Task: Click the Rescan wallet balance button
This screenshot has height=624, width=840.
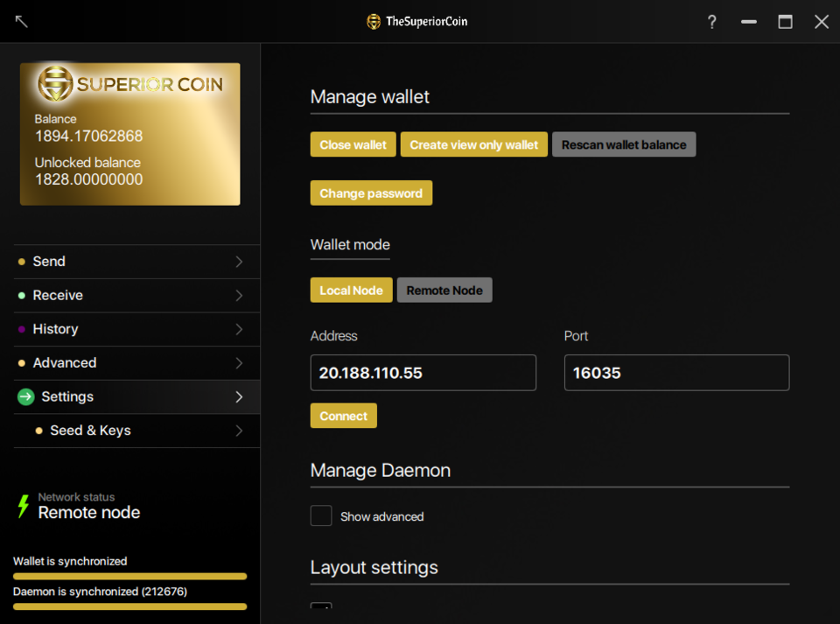Action: [624, 144]
